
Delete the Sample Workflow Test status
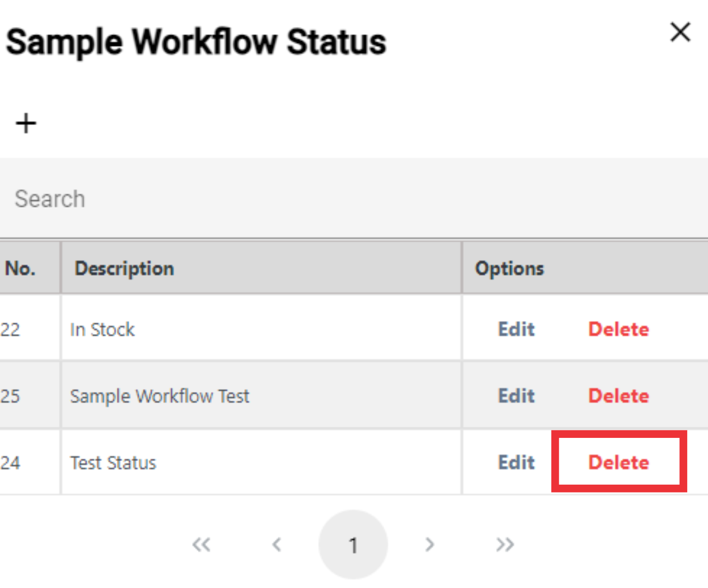619,396
